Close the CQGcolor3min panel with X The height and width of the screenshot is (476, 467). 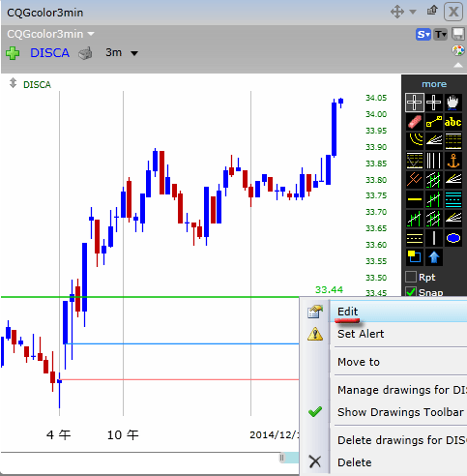[453, 12]
